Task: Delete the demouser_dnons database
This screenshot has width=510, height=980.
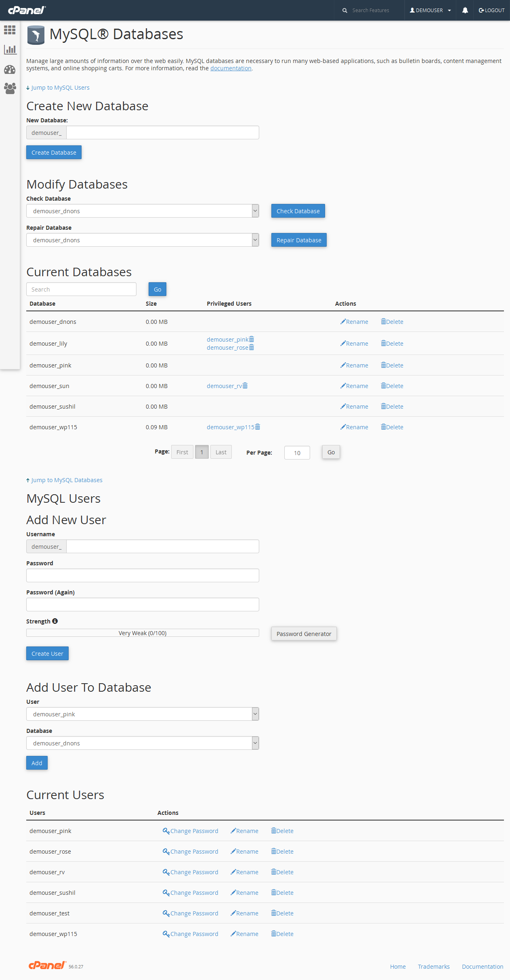Action: click(x=392, y=322)
